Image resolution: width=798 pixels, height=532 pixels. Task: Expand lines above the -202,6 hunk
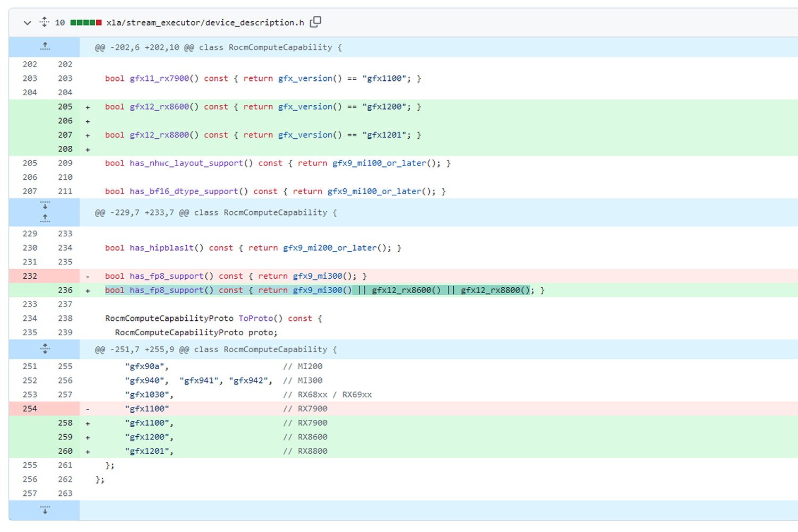[45, 47]
